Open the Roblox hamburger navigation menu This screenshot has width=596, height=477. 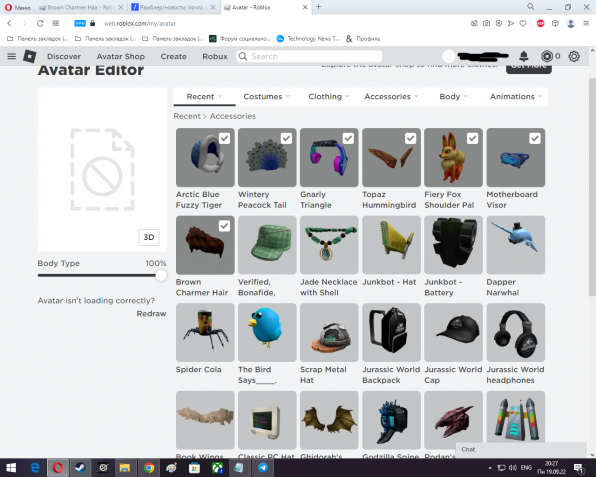[x=11, y=56]
